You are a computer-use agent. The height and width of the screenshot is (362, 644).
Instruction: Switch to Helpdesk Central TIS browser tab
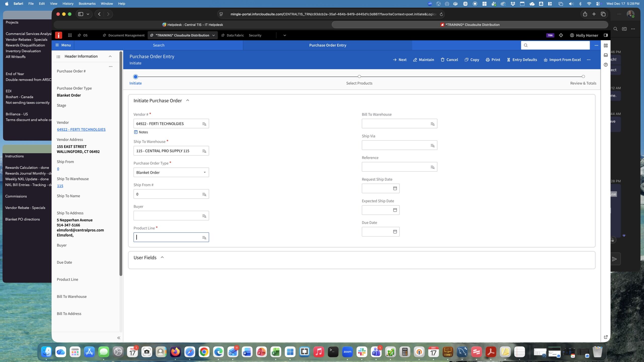(x=192, y=25)
